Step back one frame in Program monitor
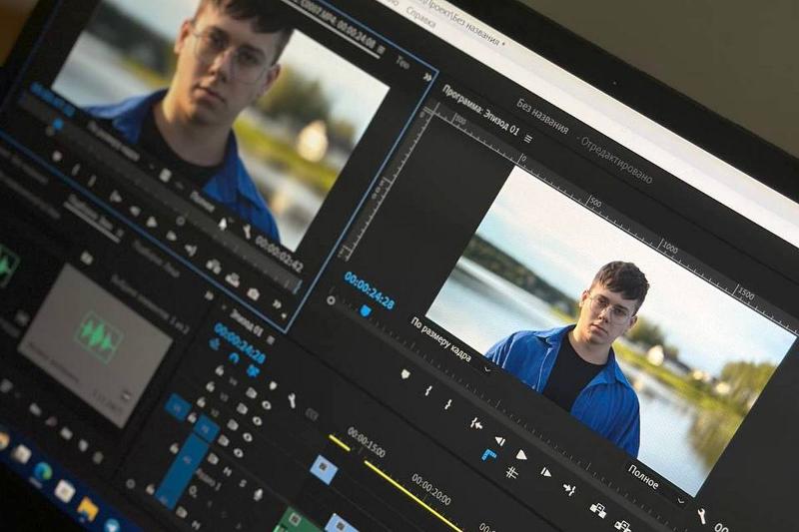This screenshot has height=532, width=799. [498, 440]
